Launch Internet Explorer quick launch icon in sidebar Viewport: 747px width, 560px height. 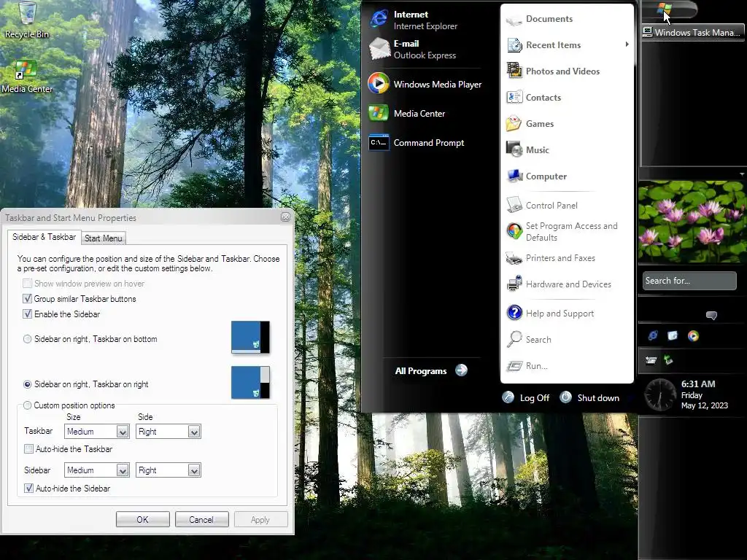(x=653, y=335)
